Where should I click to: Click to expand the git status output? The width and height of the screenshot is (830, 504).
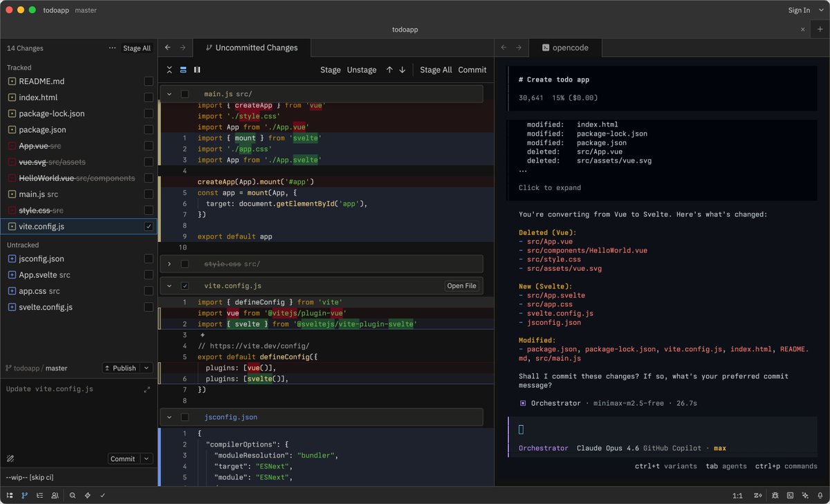click(550, 187)
